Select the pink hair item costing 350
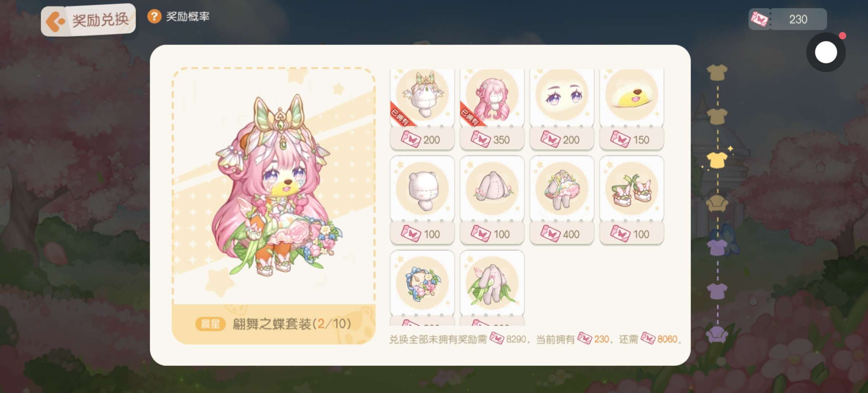 492,109
